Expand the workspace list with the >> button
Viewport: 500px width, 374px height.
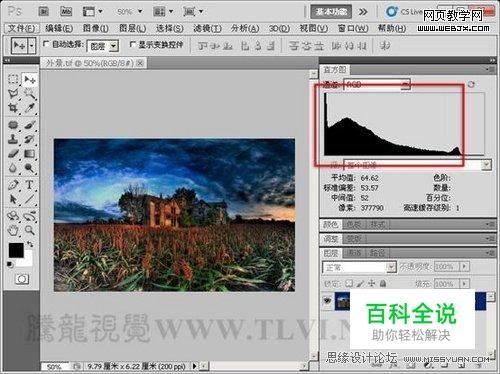[363, 12]
